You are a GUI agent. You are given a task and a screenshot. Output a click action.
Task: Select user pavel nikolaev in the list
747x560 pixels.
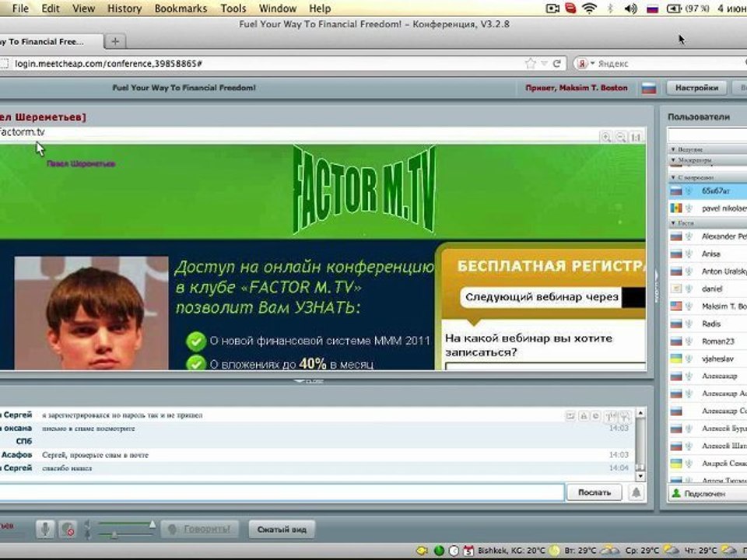707,208
